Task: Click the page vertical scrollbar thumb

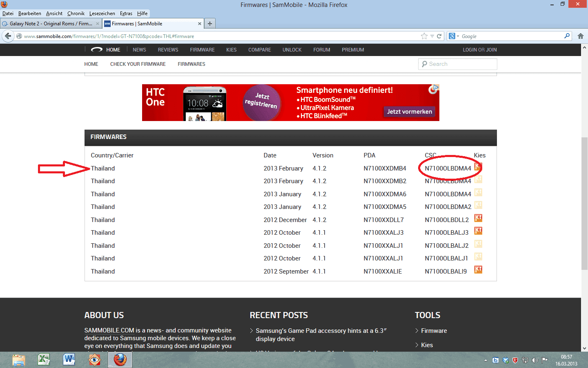Action: 584,204
